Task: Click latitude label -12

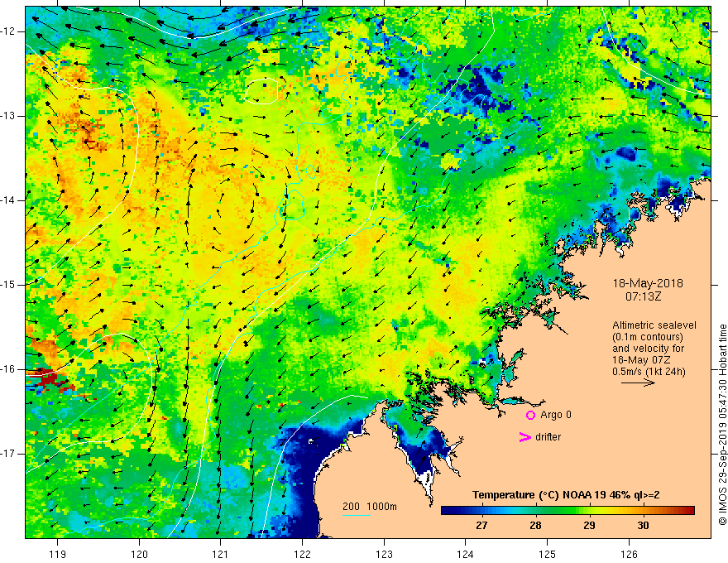Action: click(9, 31)
